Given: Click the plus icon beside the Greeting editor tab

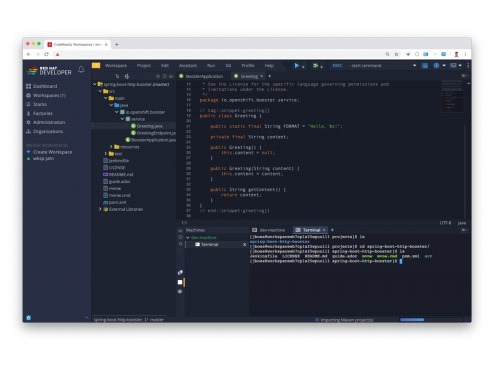Looking at the screenshot, I should pyautogui.click(x=270, y=76).
